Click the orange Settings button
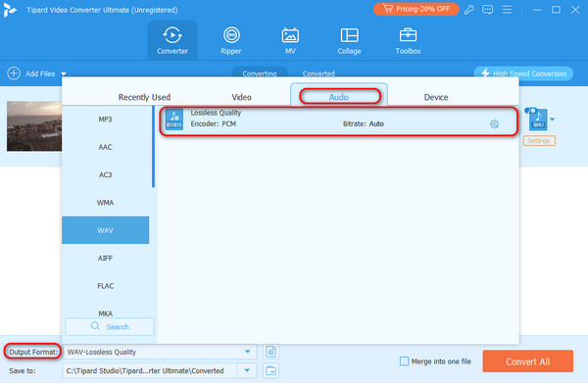Screen dimensions: 588x383 (x=539, y=141)
